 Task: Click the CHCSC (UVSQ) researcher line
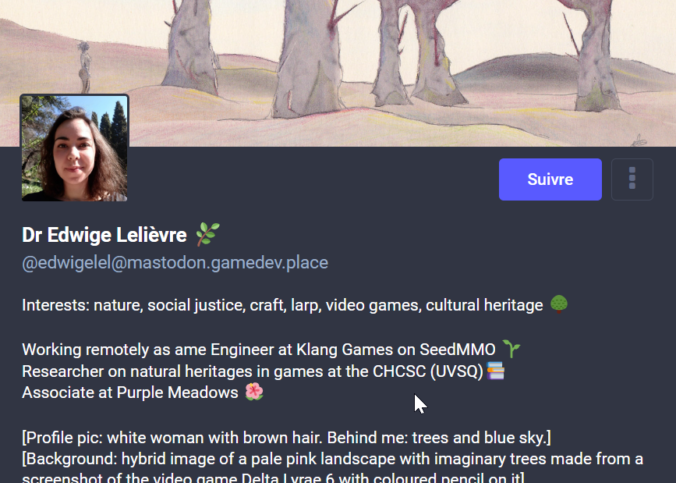pyautogui.click(x=263, y=371)
